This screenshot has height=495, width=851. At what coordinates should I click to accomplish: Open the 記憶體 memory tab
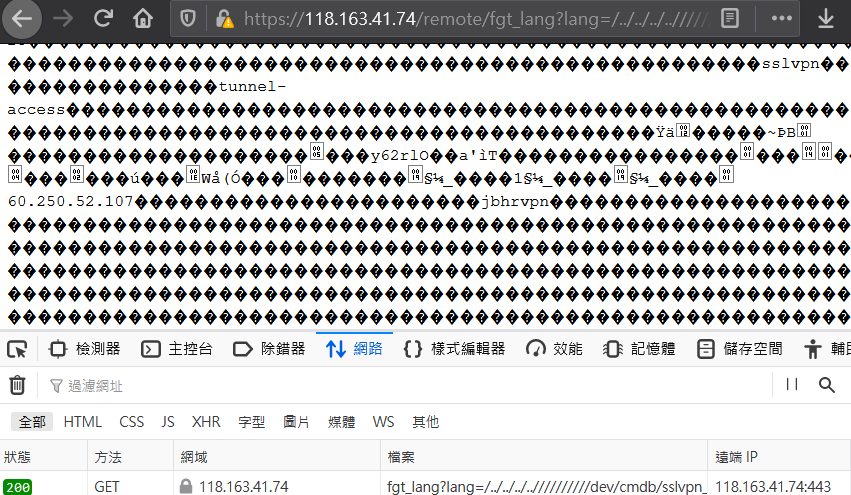[639, 349]
